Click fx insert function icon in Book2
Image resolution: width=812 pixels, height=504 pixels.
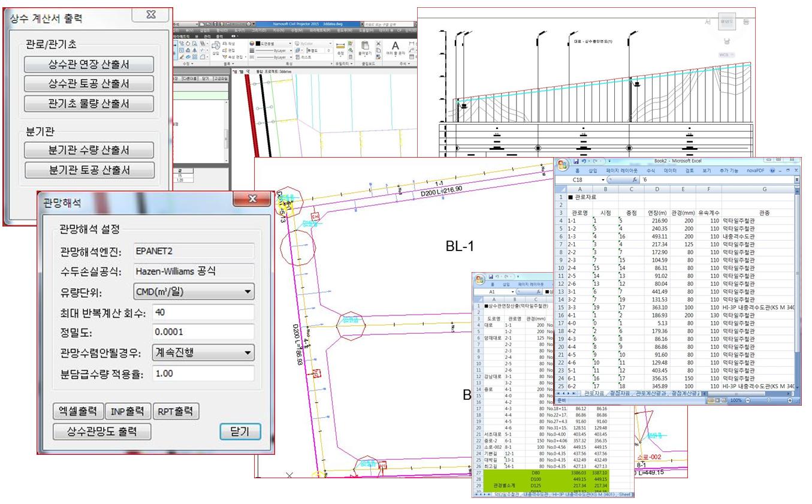point(635,180)
